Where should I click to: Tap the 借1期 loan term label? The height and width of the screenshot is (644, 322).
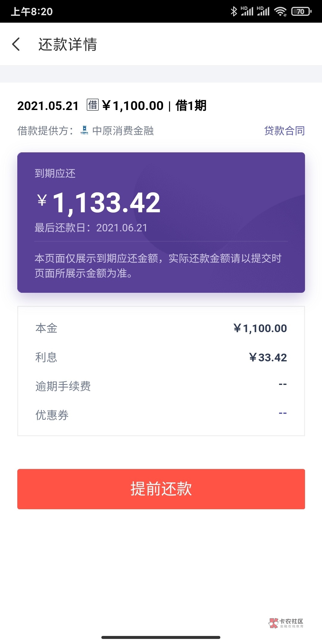191,106
